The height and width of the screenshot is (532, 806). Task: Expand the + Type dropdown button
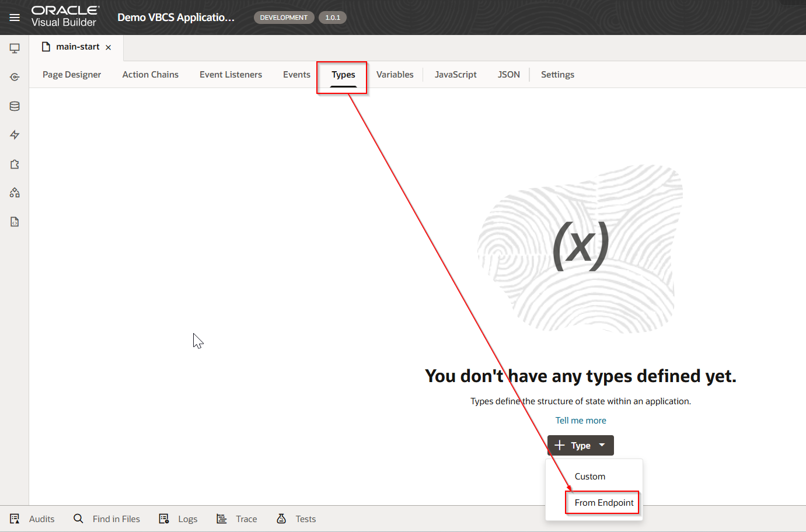pos(580,446)
